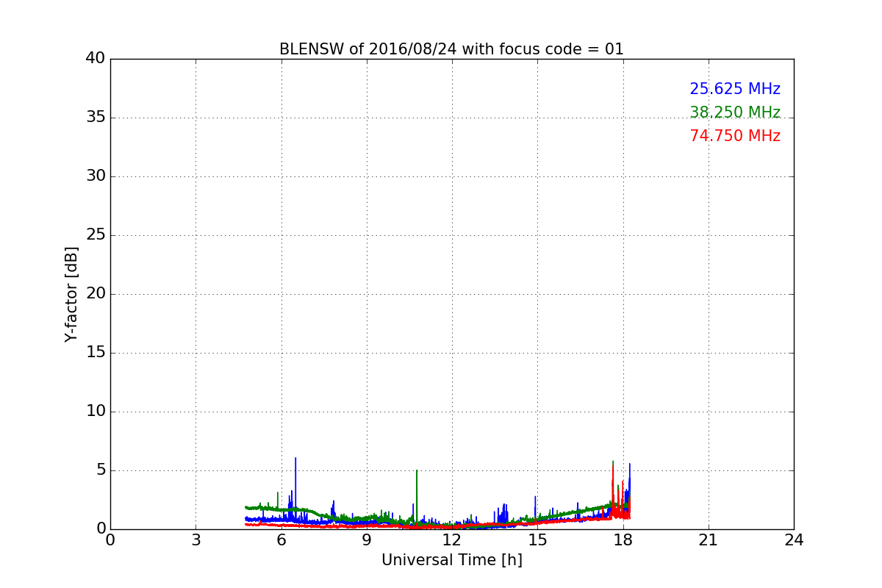Click the y-axis tick label 40

pos(96,59)
